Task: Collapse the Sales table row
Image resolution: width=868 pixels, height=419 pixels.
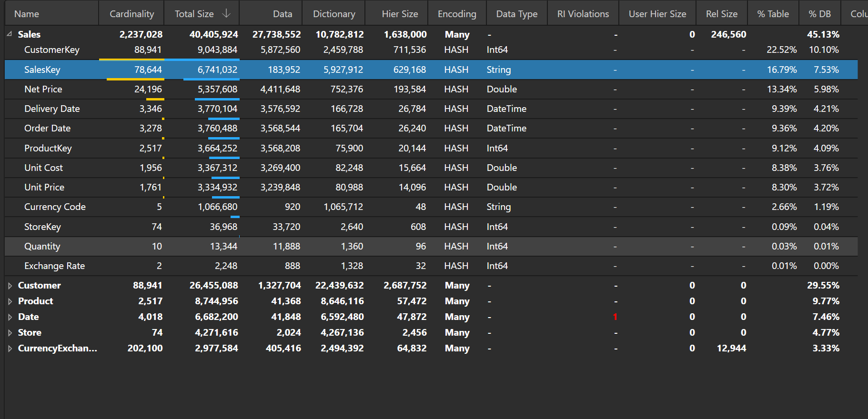Action: click(9, 34)
